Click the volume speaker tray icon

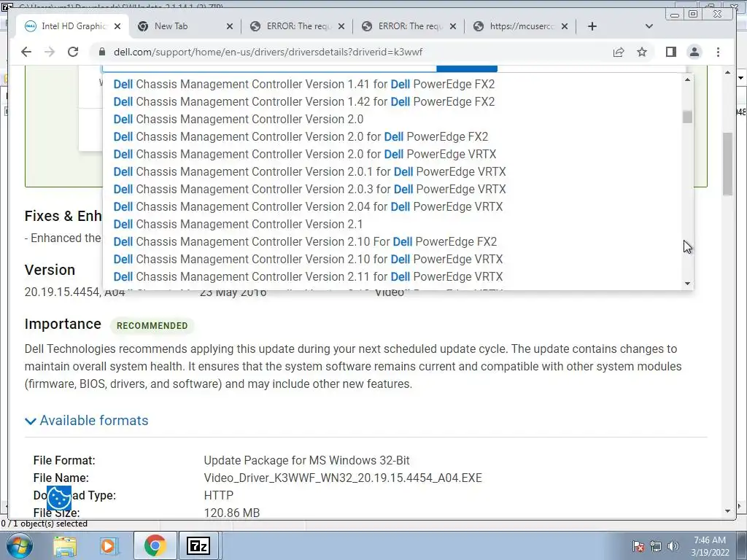pyautogui.click(x=673, y=546)
